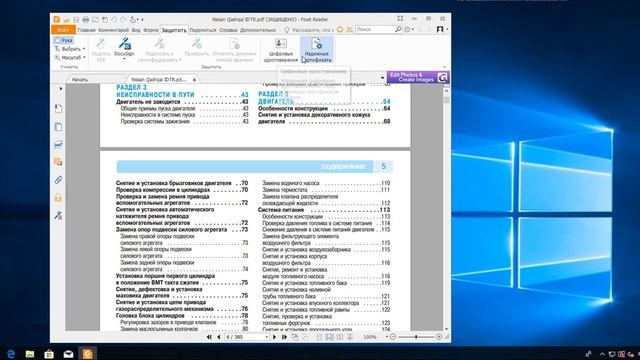Viewport: 640px width, 360px height.
Task: Click the Redo arrow in quick toolbar
Action: 123,19
